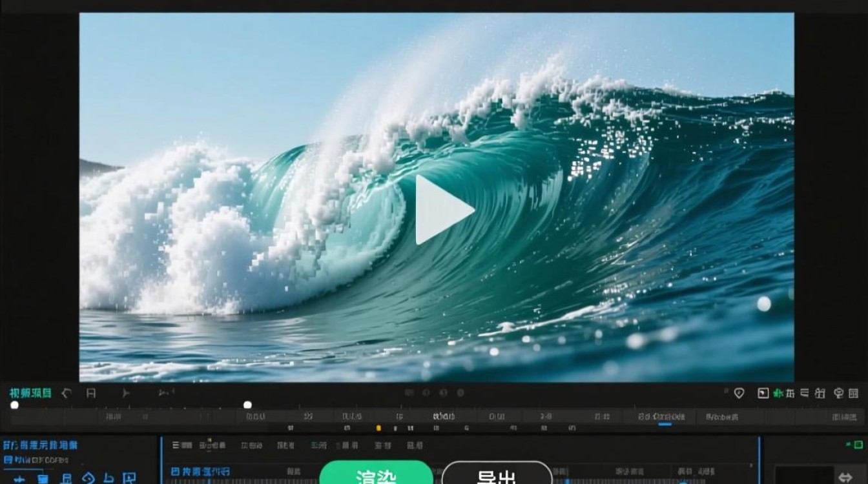The width and height of the screenshot is (868, 484).
Task: Click the double-headed horizontal arrow icon at bottom right
Action: (x=845, y=478)
